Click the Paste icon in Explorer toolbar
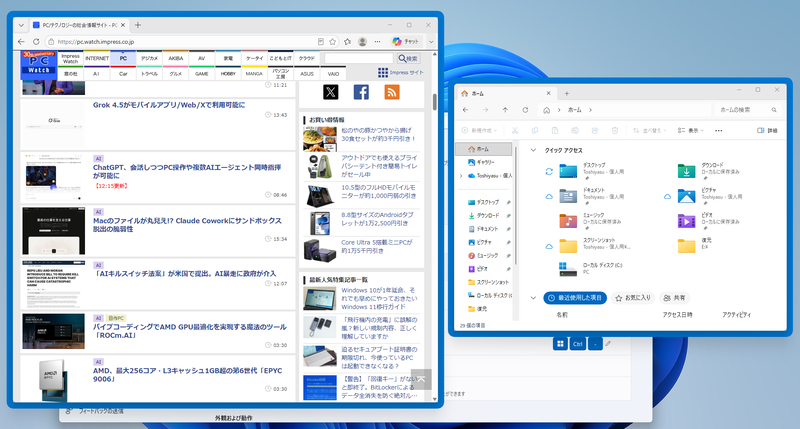Image resolution: width=800 pixels, height=429 pixels. pos(555,131)
